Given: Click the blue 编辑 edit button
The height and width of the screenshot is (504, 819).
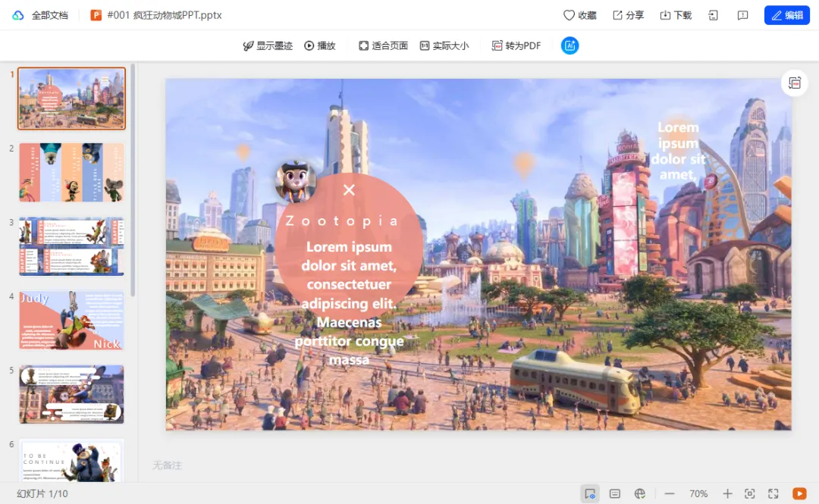Looking at the screenshot, I should point(787,15).
